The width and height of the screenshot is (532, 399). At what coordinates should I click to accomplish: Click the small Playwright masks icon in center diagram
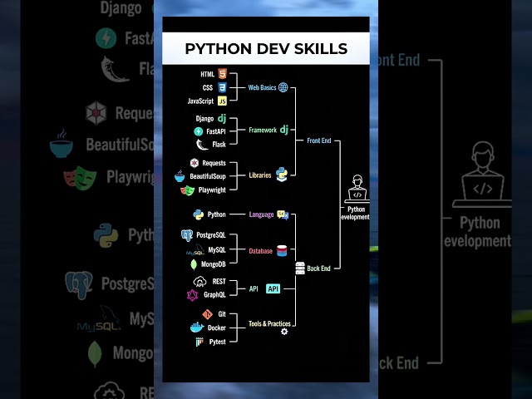click(187, 190)
